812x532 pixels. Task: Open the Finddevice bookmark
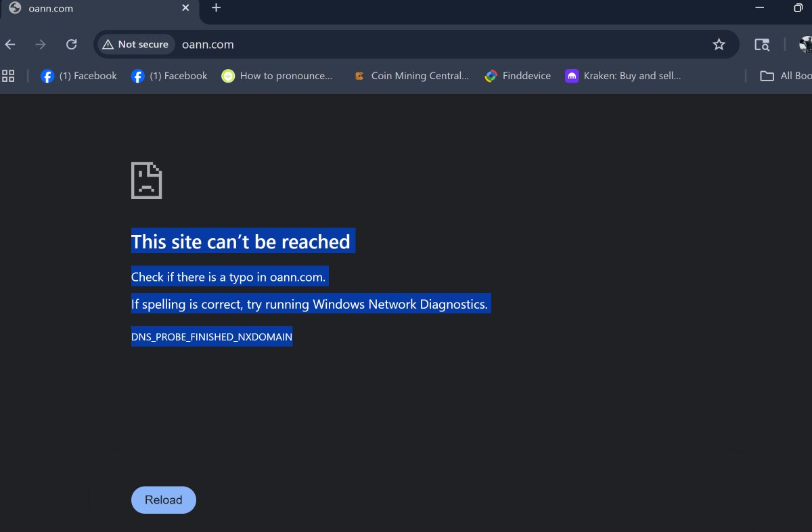(518, 76)
